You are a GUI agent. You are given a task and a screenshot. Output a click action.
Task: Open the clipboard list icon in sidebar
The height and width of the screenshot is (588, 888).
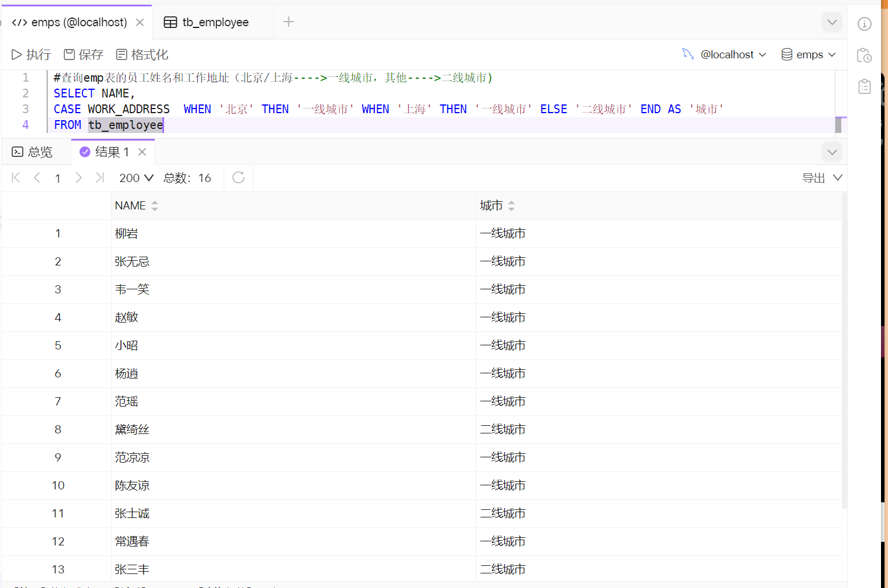[x=865, y=87]
